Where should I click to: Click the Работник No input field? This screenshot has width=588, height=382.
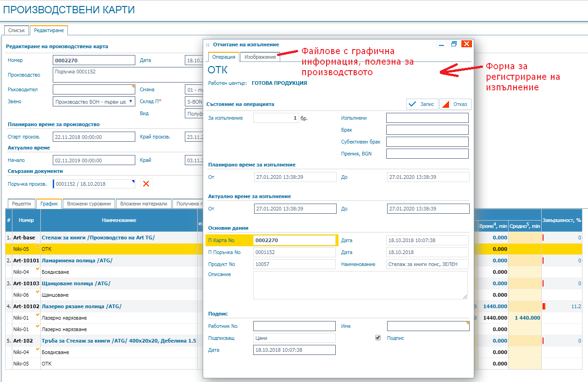click(x=294, y=326)
